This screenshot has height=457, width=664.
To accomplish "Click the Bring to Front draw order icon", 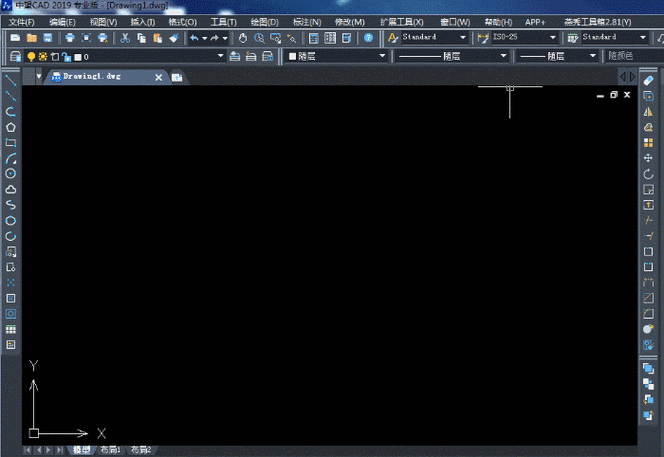I will [x=648, y=368].
